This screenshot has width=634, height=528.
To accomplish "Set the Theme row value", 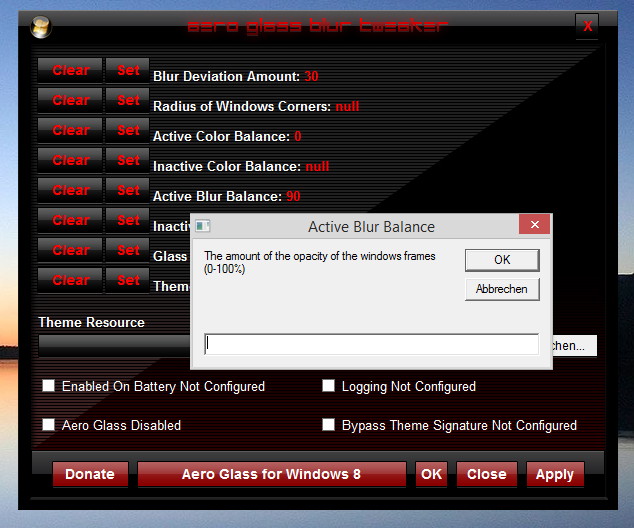I will [x=128, y=280].
